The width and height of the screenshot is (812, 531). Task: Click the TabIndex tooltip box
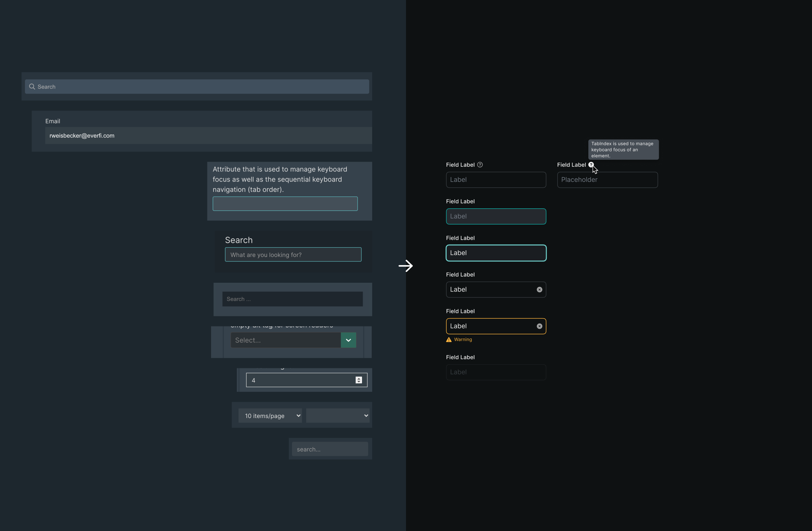tap(623, 149)
